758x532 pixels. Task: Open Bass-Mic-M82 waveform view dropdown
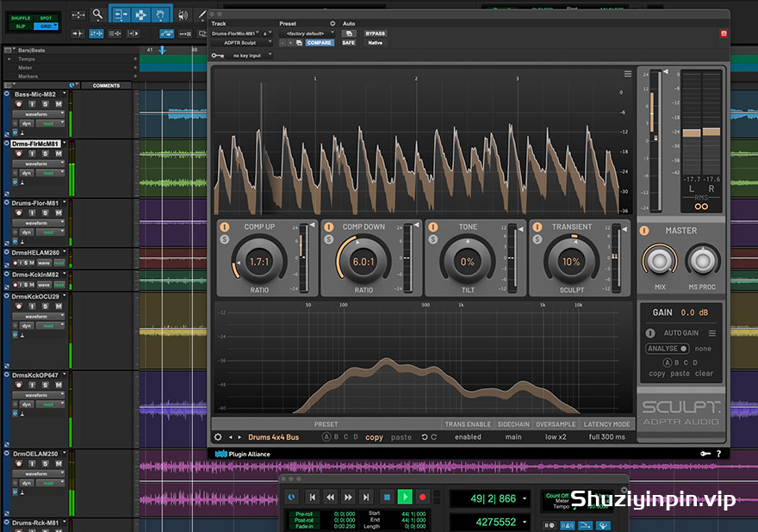[x=38, y=114]
